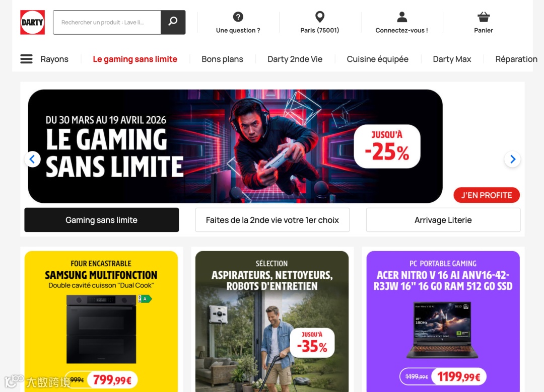Viewport: 544px width, 392px height.
Task: Select the Darty 2nde Vie menu item
Action: [295, 59]
